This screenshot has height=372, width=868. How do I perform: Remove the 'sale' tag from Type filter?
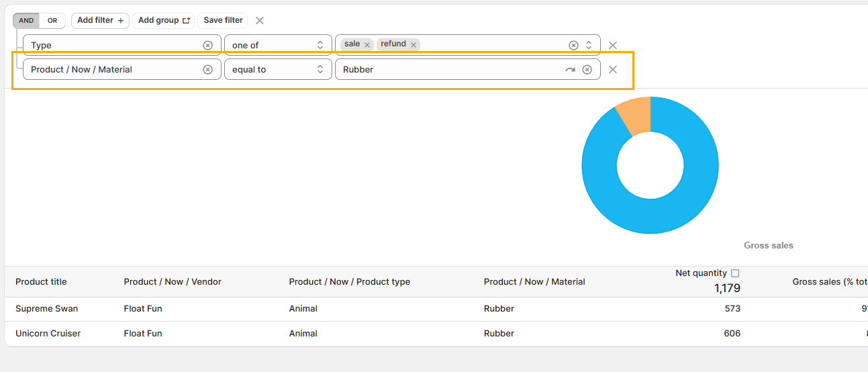[367, 45]
